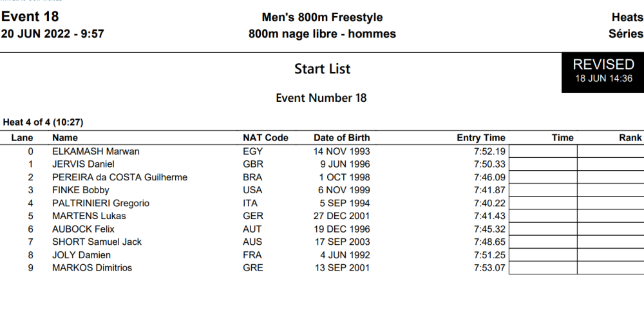The height and width of the screenshot is (335, 644).
Task: Click entry time 7:40.22
Action: [x=489, y=203]
